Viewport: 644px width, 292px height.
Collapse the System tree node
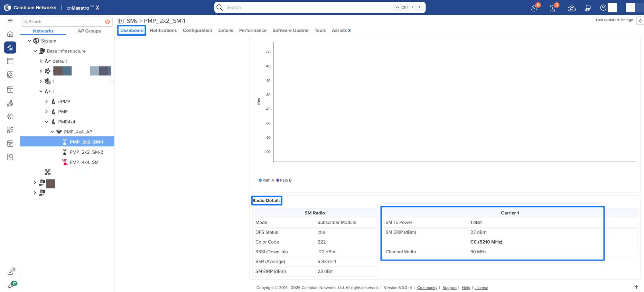[29, 41]
